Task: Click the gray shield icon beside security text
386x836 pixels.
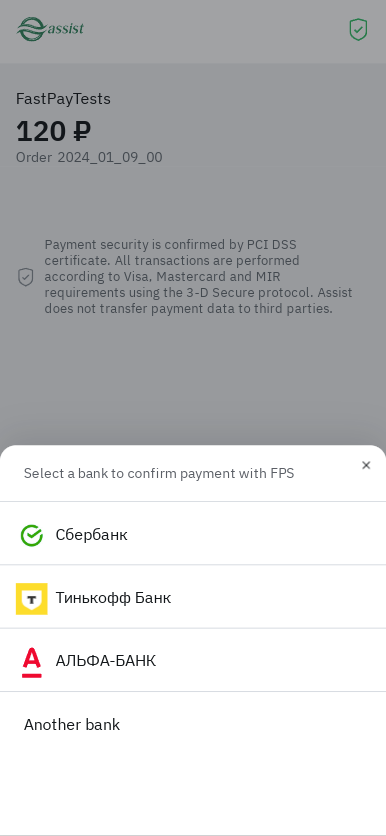Action: (x=26, y=277)
